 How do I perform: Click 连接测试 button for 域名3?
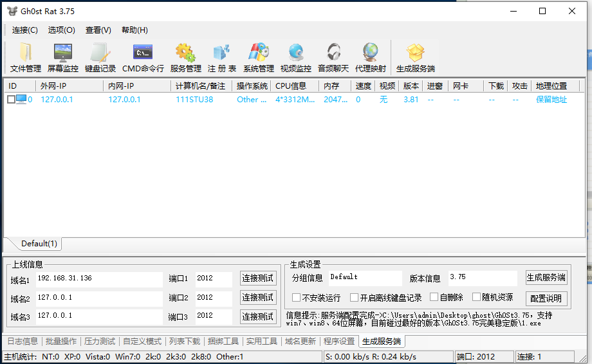(x=258, y=316)
